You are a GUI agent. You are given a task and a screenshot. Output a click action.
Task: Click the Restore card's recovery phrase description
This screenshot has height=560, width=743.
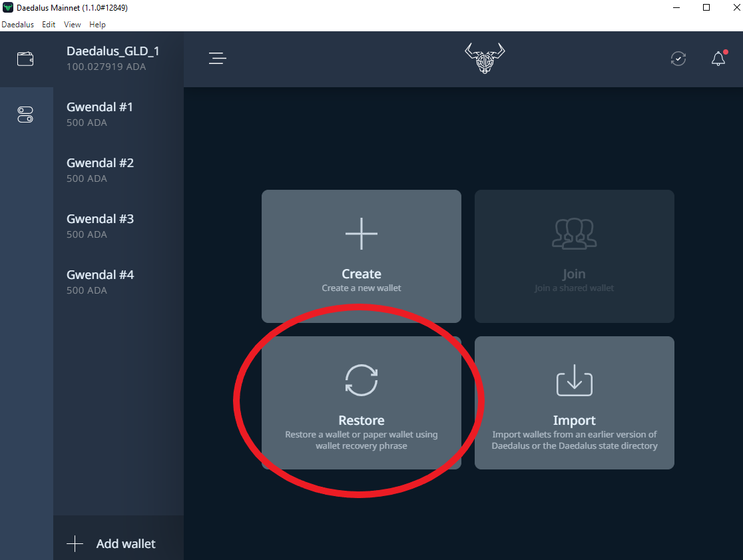(362, 440)
